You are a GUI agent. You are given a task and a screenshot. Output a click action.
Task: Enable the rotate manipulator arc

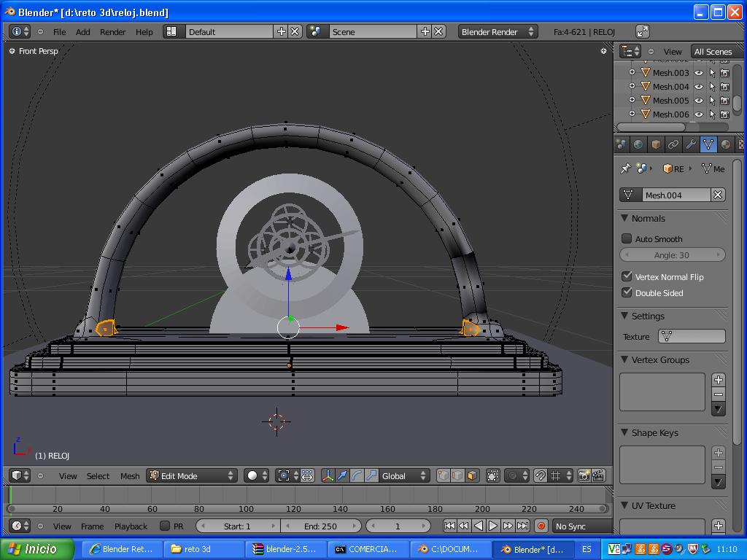[x=357, y=475]
